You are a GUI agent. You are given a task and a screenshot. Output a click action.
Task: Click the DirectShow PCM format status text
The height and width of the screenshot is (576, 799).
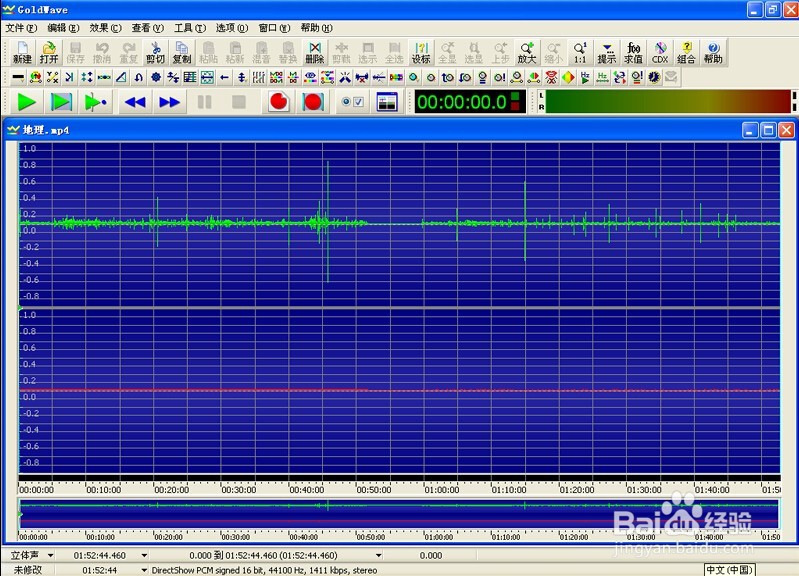264,570
